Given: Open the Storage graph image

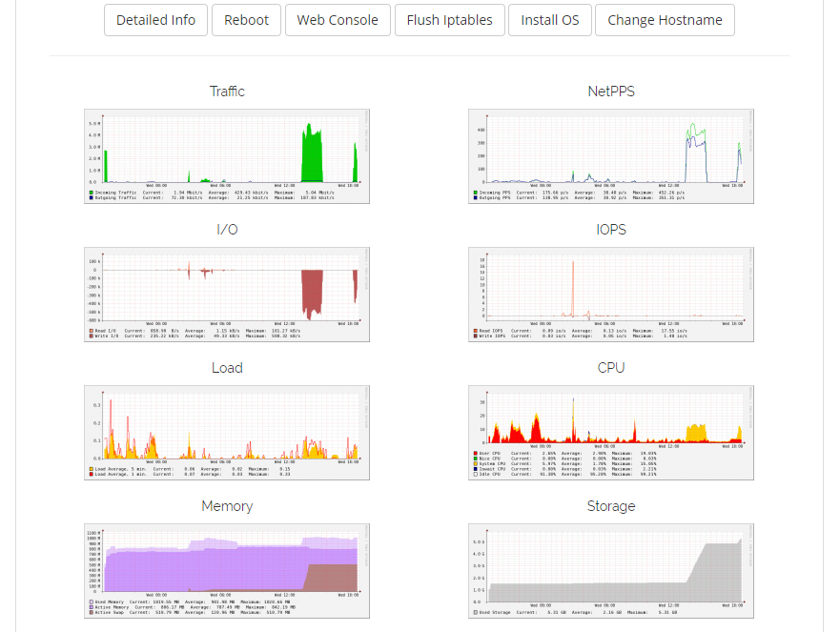Looking at the screenshot, I should (x=611, y=570).
